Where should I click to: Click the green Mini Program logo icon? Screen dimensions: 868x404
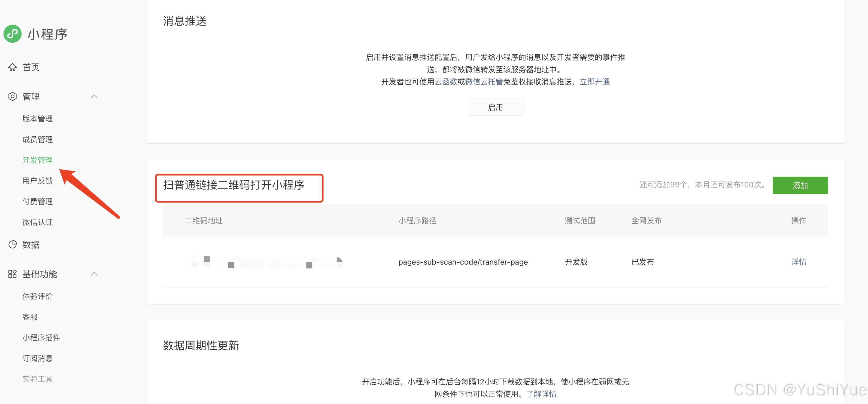point(13,34)
